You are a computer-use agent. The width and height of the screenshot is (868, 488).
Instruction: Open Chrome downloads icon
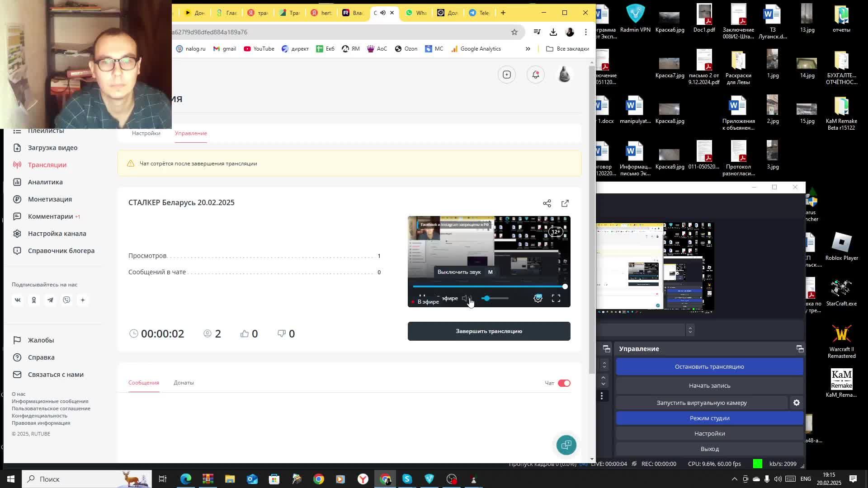pyautogui.click(x=553, y=32)
